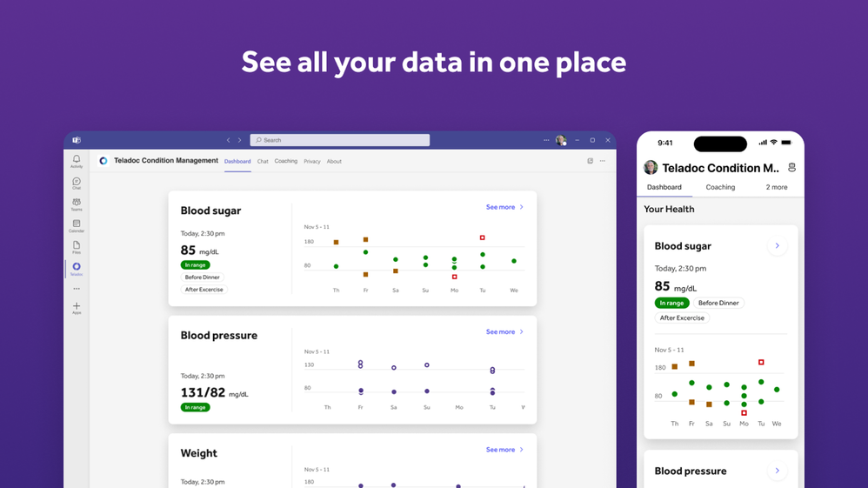
Task: Click the 131/82 blood pressure reading
Action: (214, 392)
